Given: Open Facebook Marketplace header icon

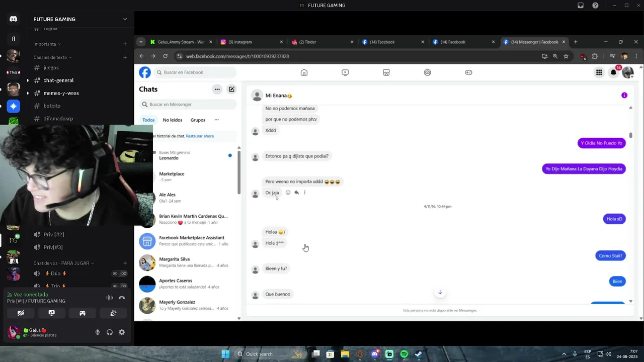Looking at the screenshot, I should click(x=386, y=72).
